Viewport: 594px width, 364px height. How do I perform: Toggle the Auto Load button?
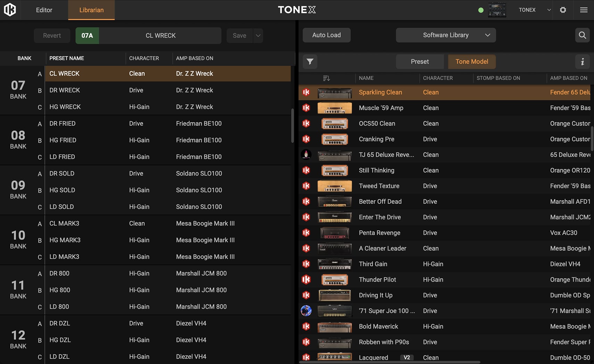click(326, 35)
